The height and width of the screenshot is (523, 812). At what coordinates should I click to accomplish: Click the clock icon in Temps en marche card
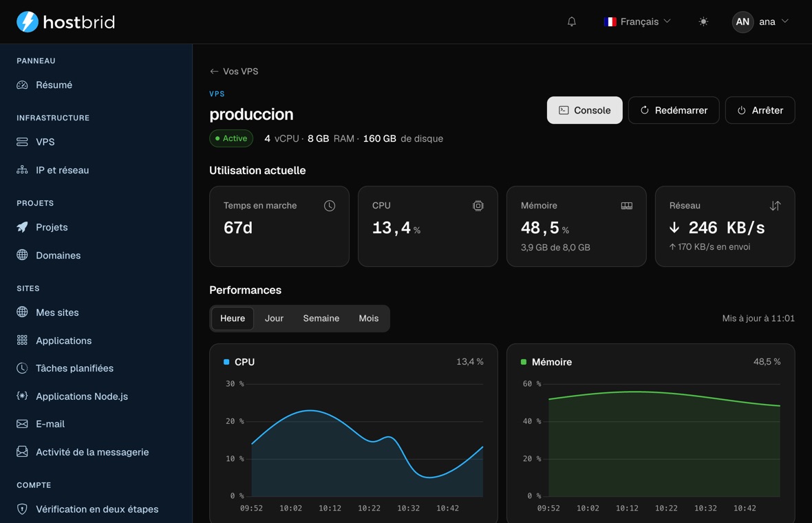point(330,206)
